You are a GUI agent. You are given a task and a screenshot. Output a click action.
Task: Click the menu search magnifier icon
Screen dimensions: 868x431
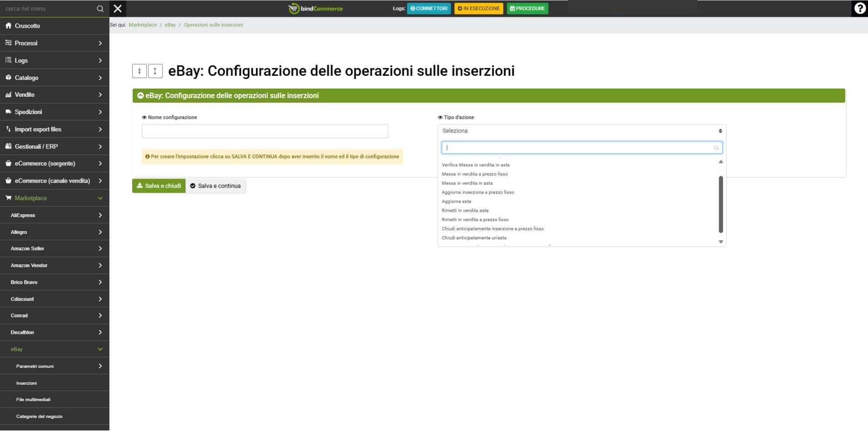tap(100, 9)
